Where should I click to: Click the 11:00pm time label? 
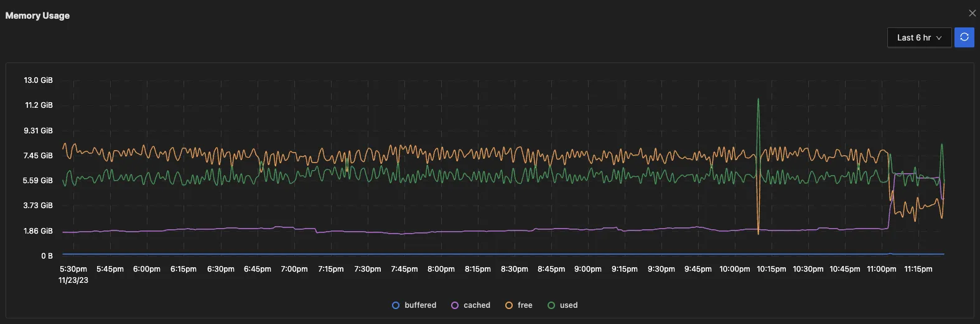coord(882,269)
